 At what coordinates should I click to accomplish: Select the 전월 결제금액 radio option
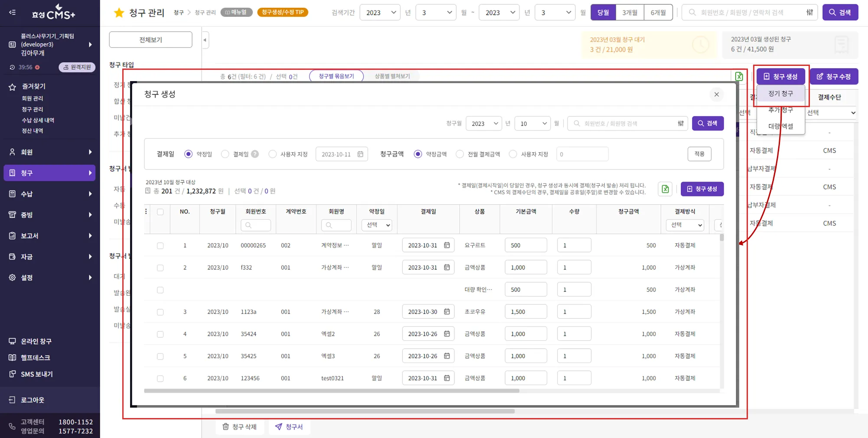460,154
